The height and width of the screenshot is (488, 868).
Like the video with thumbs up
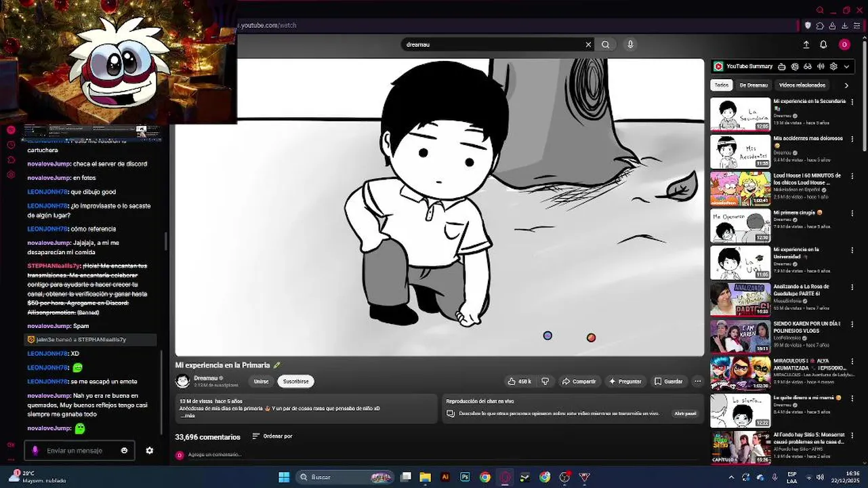[519, 382]
